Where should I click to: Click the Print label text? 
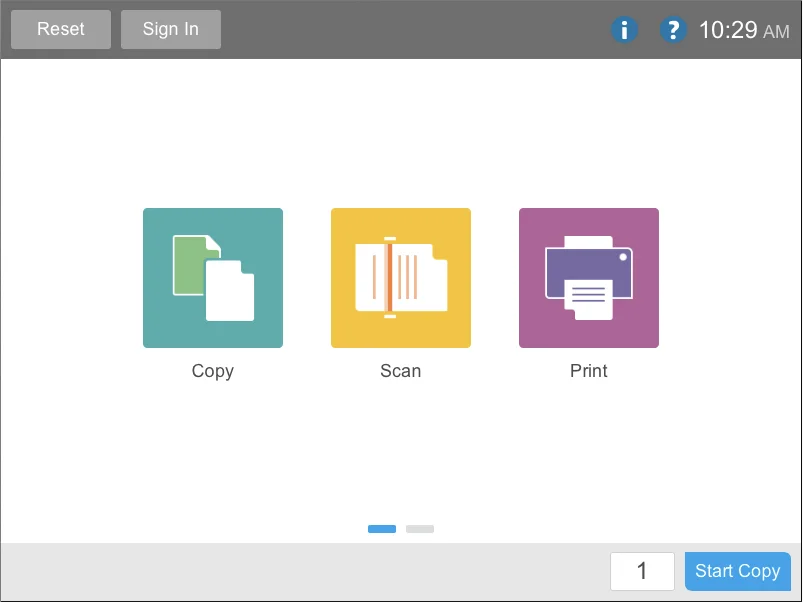point(588,371)
